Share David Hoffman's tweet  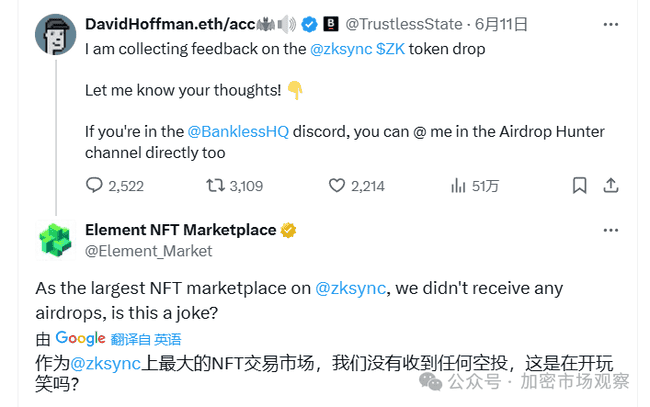tap(611, 185)
